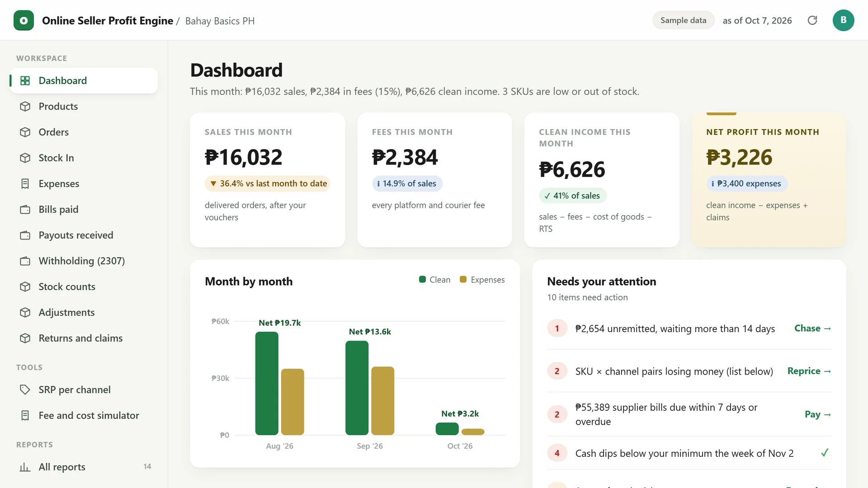Click the Adjustments box icon
Viewport: 868px width, 488px height.
[x=25, y=312]
